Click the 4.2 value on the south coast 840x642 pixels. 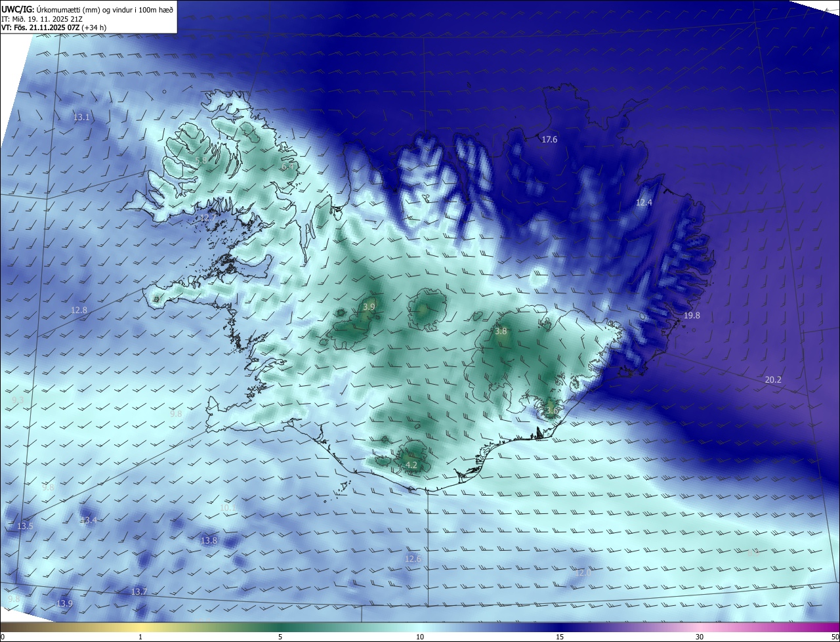pyautogui.click(x=411, y=465)
